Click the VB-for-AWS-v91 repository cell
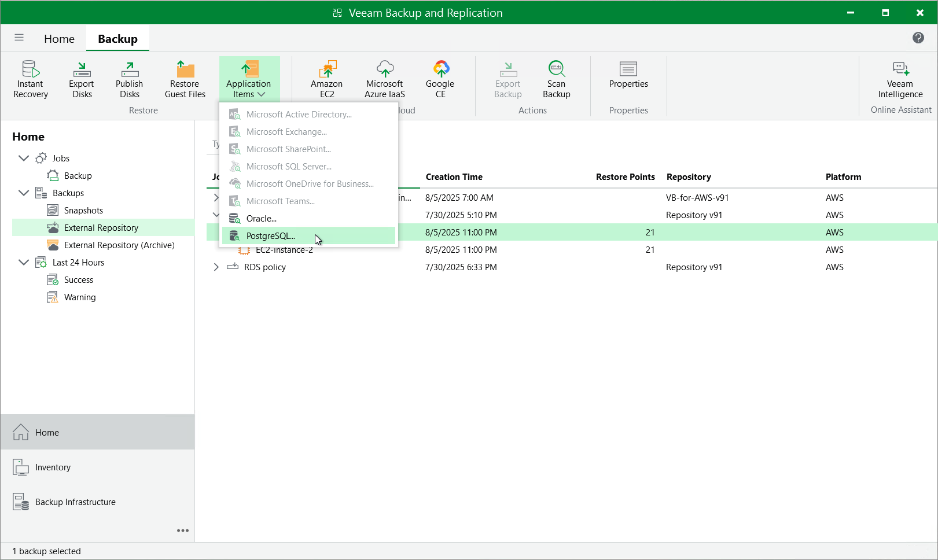This screenshot has height=560, width=938. click(x=697, y=197)
